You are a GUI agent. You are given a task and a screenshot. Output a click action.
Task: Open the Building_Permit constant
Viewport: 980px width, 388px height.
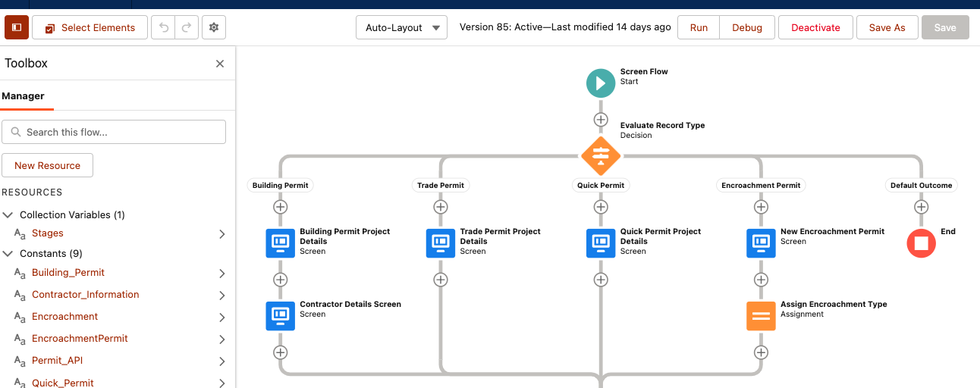[68, 272]
